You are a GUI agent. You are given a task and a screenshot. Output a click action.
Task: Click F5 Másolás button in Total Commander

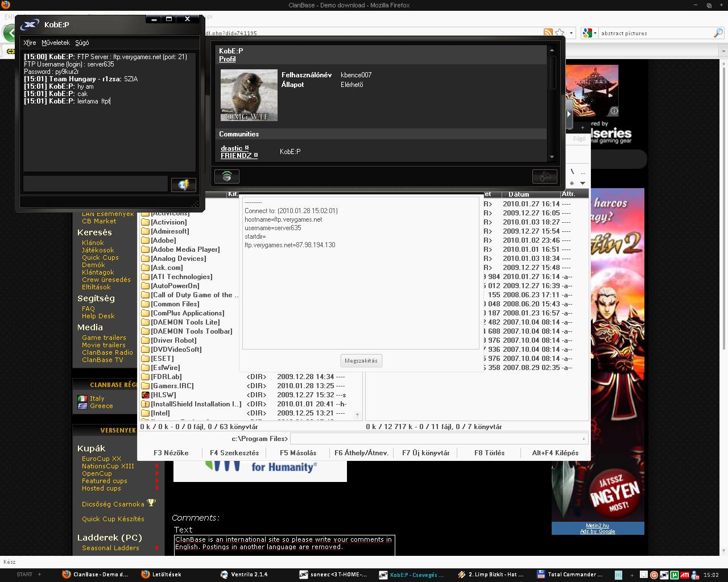pos(298,453)
